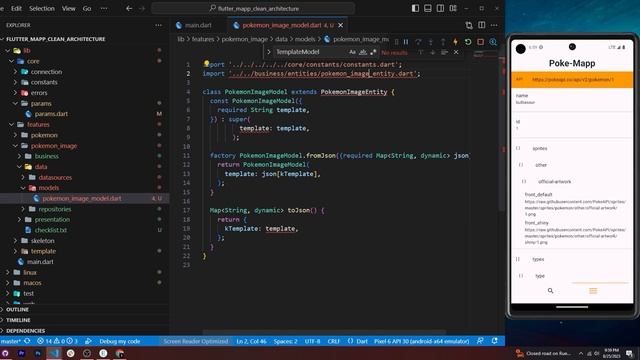Expand the replace field in find widget
Image resolution: width=640 pixels, height=360 pixels.
[x=269, y=52]
